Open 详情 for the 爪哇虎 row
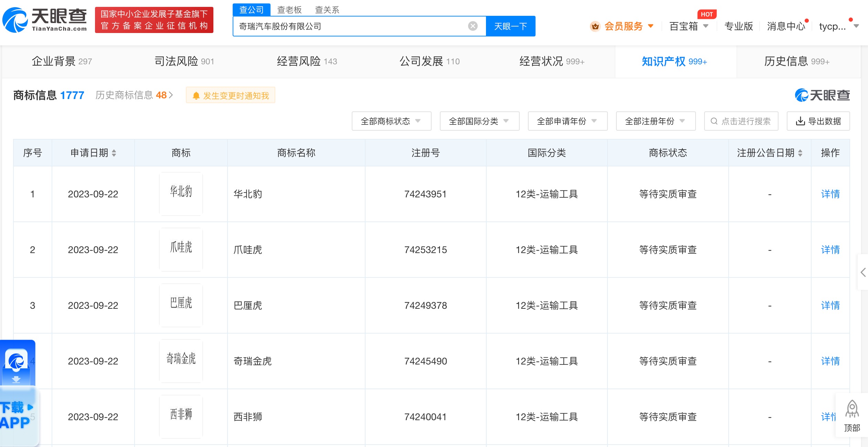 (830, 250)
